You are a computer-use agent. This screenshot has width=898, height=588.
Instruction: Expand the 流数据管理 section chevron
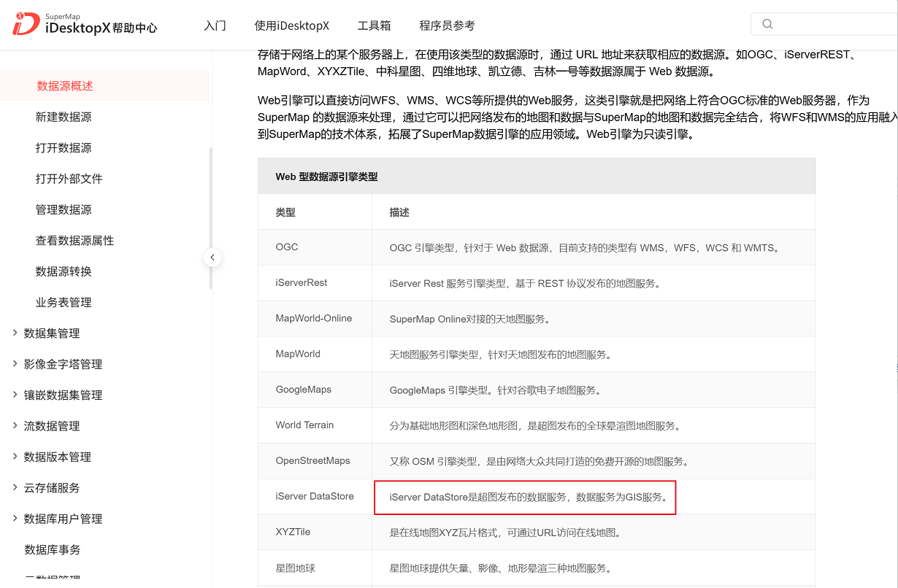click(x=15, y=425)
